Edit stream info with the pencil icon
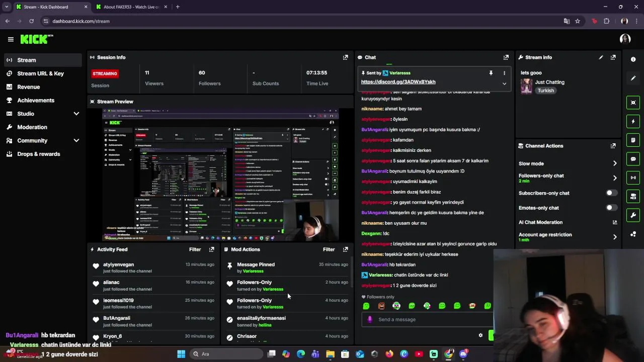The width and height of the screenshot is (644, 362). (x=601, y=57)
